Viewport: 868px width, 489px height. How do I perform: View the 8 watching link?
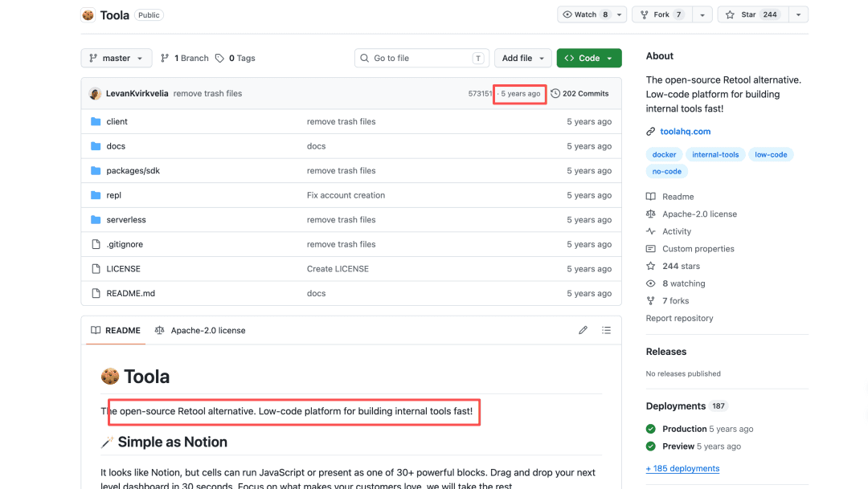click(684, 283)
